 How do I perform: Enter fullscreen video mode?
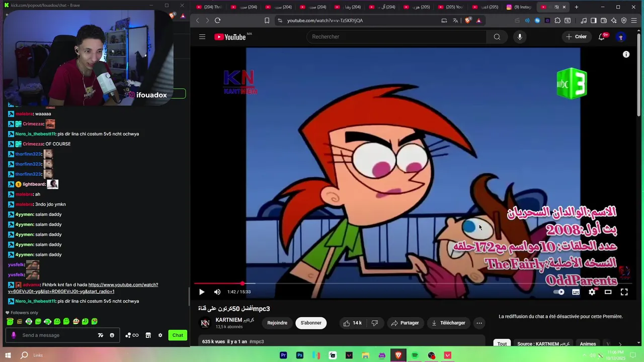click(x=624, y=292)
